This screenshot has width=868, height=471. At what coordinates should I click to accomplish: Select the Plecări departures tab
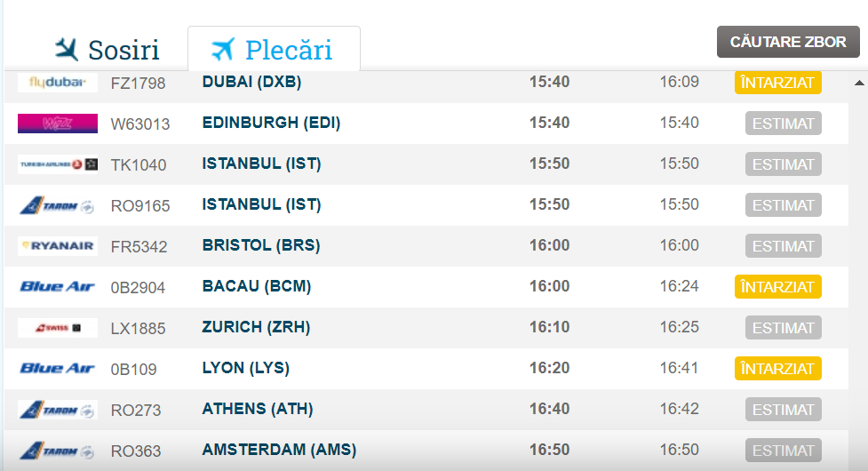point(273,49)
